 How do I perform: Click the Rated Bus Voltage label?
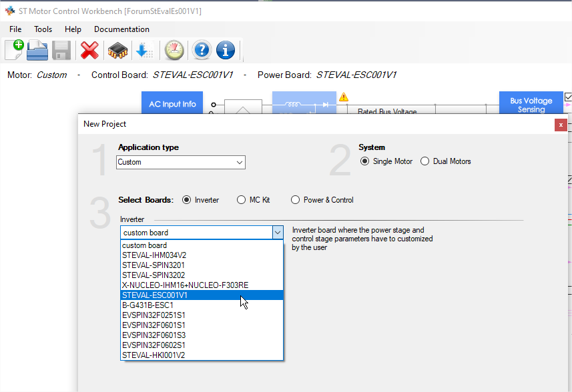click(x=387, y=111)
